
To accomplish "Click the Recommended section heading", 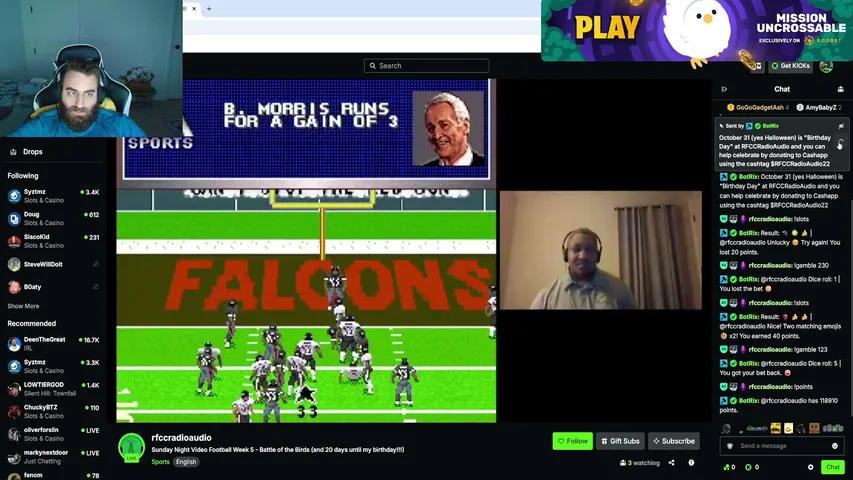I will pos(32,323).
